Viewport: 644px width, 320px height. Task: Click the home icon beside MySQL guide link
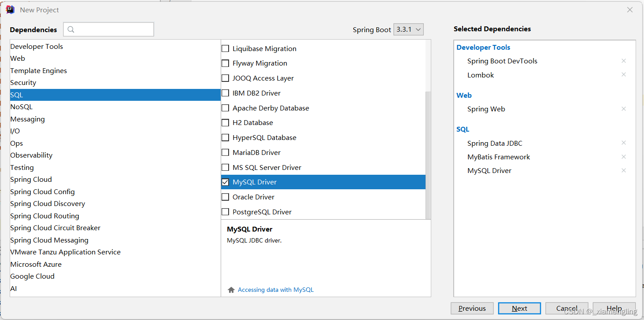(x=231, y=290)
